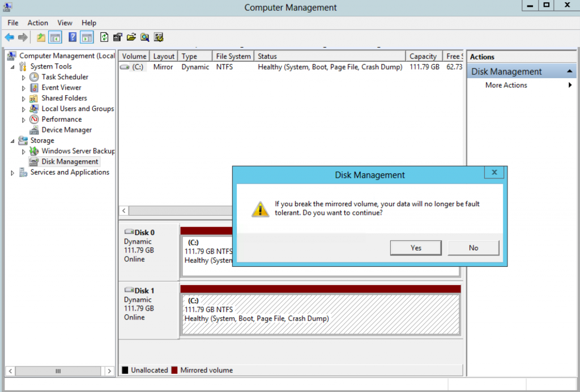The height and width of the screenshot is (392, 580).
Task: Select System Tools in the tree
Action: point(51,67)
